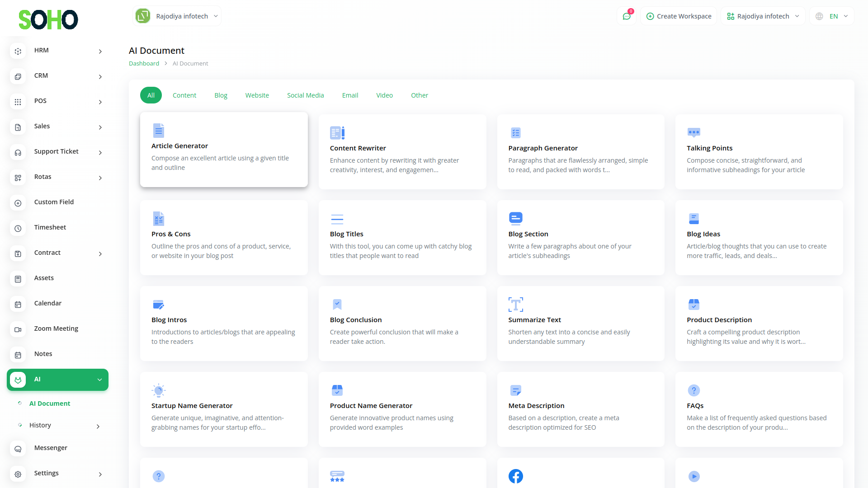
Task: Open Messenger from the sidebar
Action: (x=51, y=448)
